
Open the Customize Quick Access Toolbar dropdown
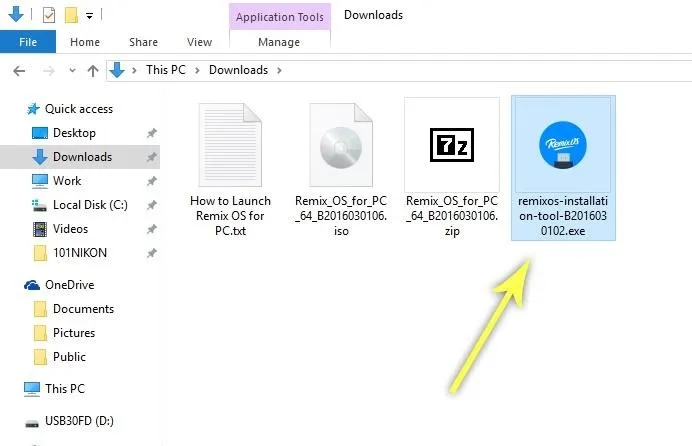tap(89, 16)
